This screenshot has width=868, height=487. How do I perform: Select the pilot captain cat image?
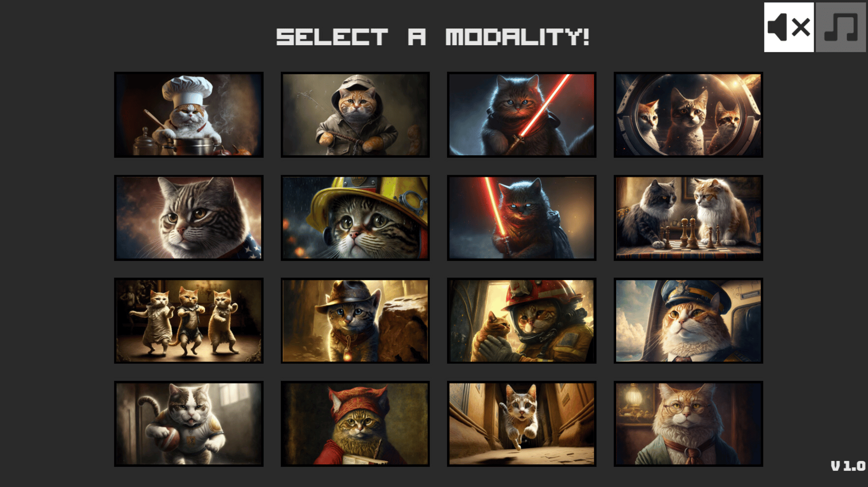(x=688, y=321)
